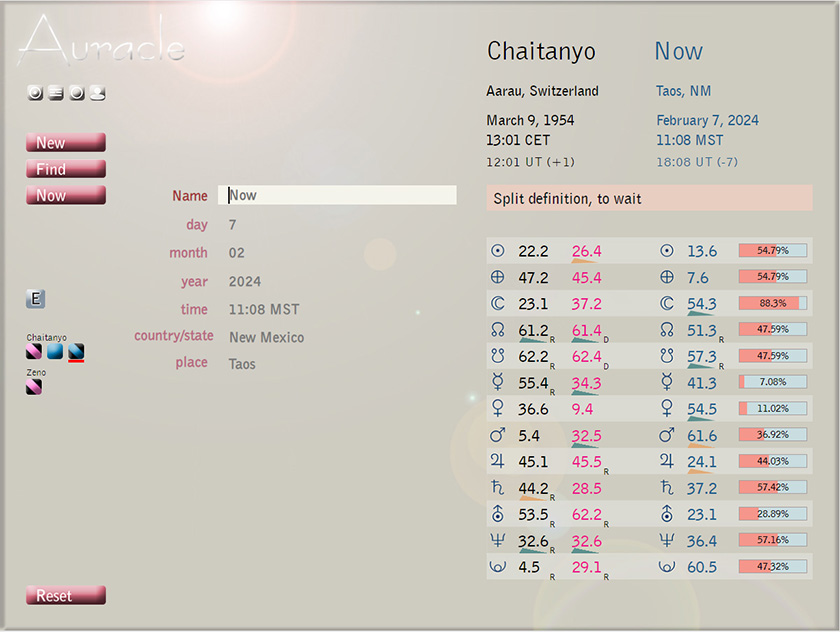
Task: Click the time field showing 11:08 MST
Action: coord(264,310)
